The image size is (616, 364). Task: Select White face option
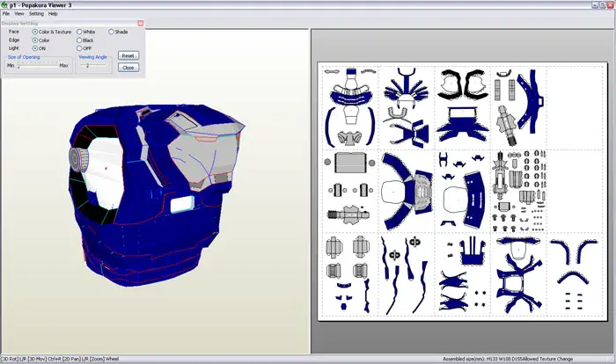[86, 32]
